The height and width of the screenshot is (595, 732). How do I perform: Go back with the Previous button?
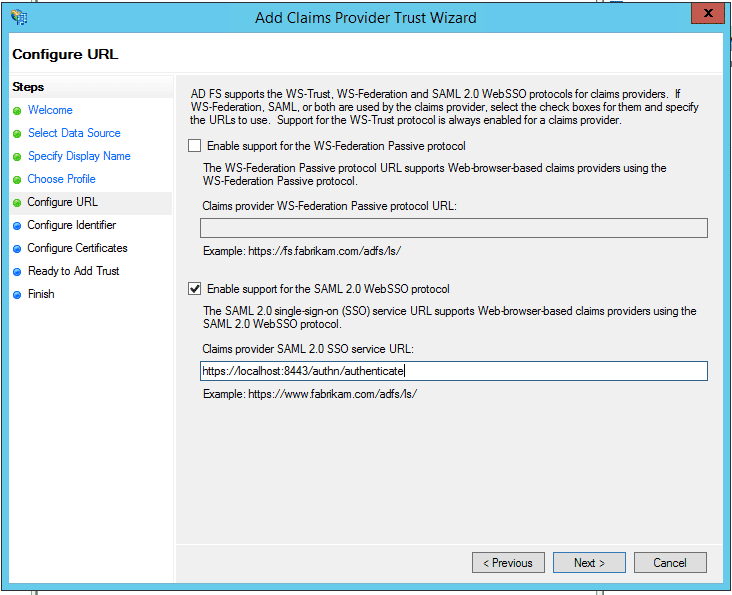click(x=508, y=563)
